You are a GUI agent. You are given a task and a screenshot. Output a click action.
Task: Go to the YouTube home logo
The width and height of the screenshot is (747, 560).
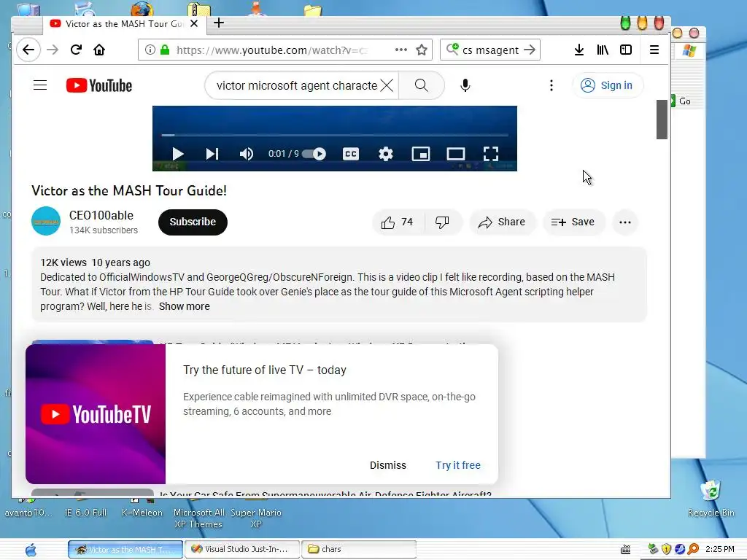99,85
